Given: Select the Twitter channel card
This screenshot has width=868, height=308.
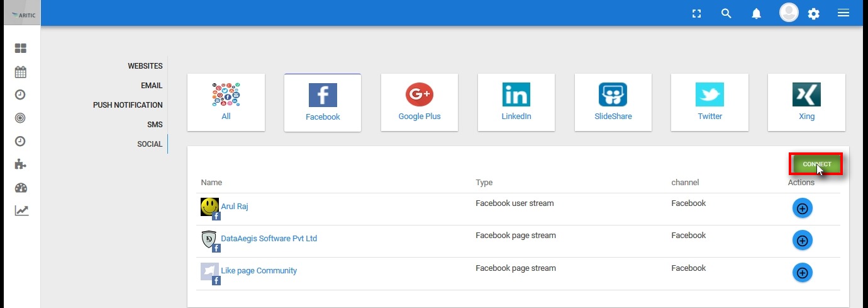Looking at the screenshot, I should (709, 103).
